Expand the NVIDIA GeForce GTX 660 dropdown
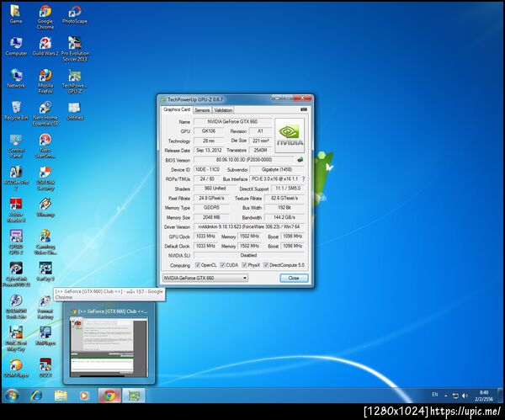Image resolution: width=505 pixels, height=420 pixels. click(205, 278)
